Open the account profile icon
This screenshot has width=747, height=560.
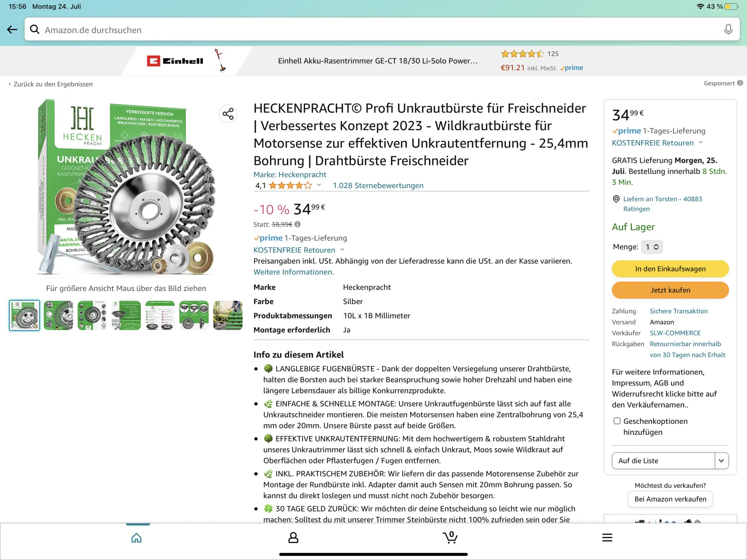click(x=293, y=538)
